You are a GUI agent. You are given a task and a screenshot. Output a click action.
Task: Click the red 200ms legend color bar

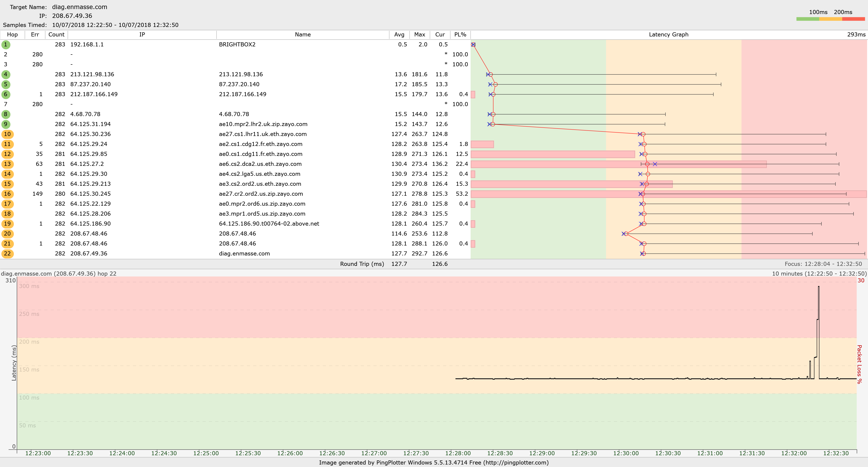853,19
